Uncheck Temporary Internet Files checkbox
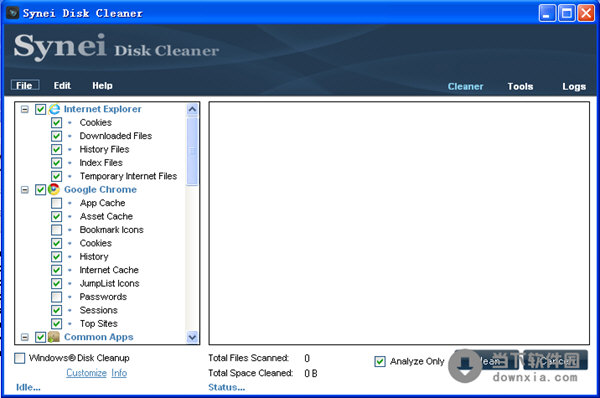600x398 pixels. pos(57,176)
